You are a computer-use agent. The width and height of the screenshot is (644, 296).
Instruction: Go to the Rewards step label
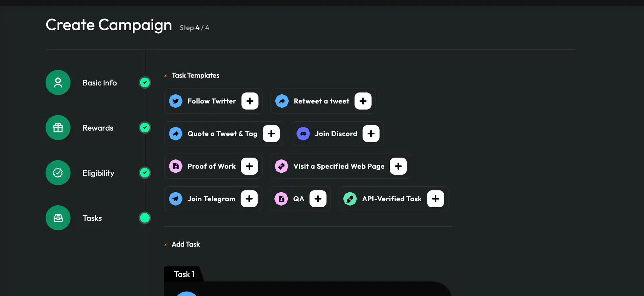[98, 128]
